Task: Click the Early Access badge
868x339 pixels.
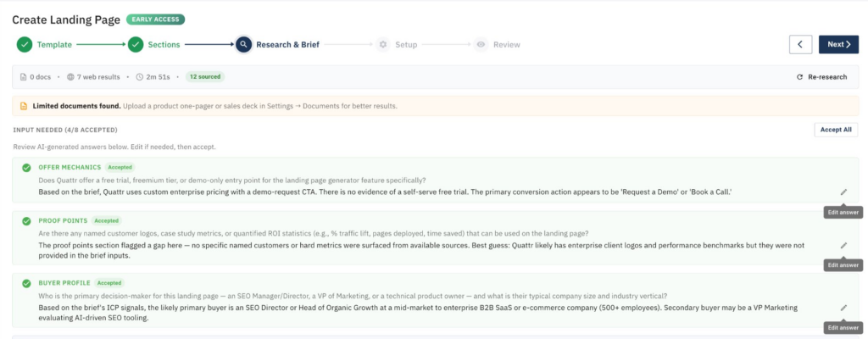Action: tap(156, 19)
